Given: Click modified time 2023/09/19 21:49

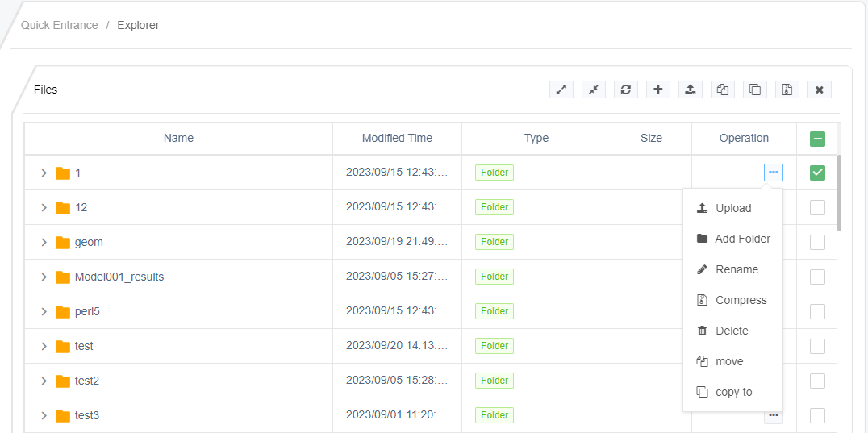Looking at the screenshot, I should click(x=397, y=242).
